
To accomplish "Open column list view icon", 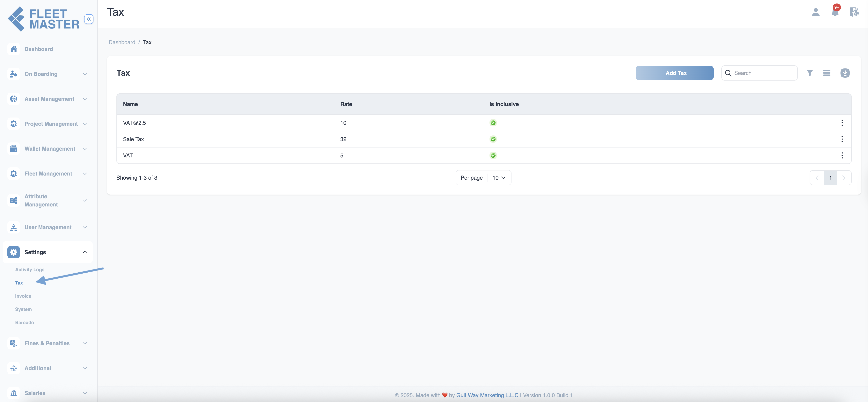I will 827,73.
